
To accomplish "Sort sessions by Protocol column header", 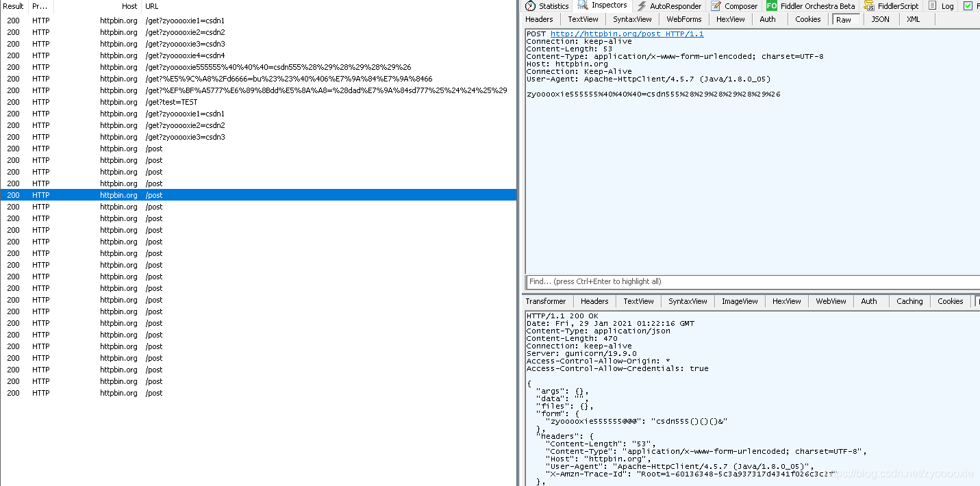I will (x=40, y=6).
